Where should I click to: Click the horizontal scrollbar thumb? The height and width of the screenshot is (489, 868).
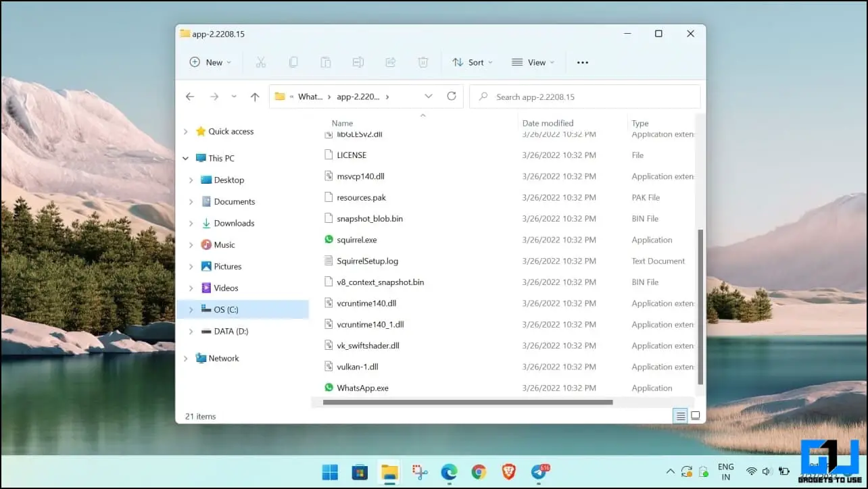coord(468,402)
